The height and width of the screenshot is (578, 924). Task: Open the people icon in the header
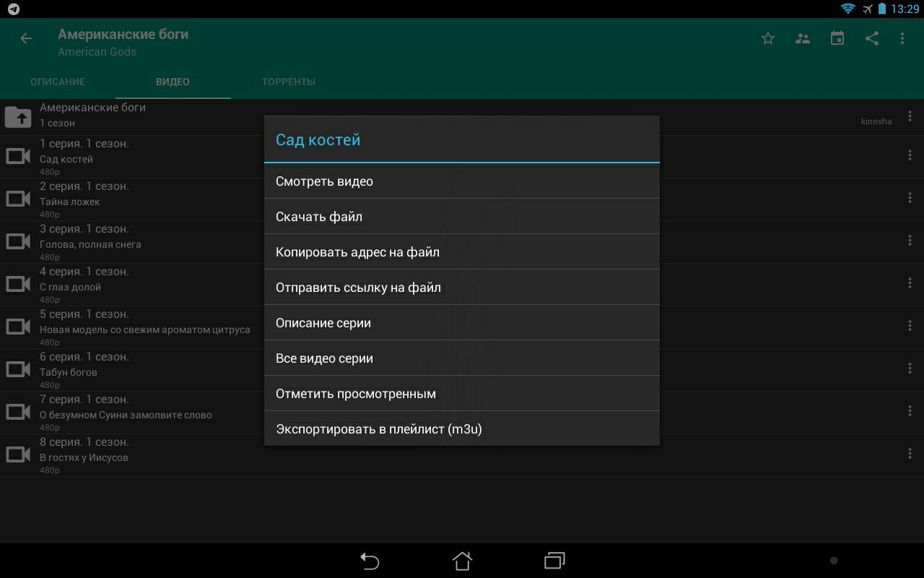point(803,38)
